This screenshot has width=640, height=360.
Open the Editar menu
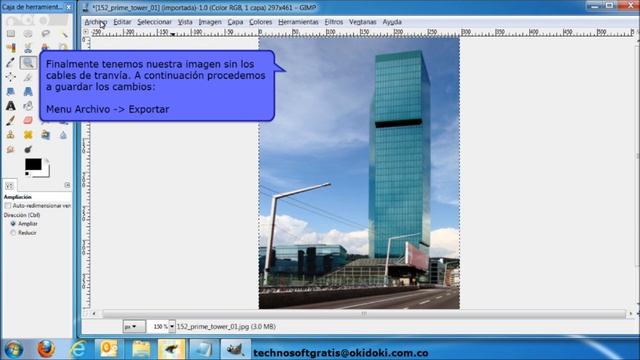pos(122,22)
